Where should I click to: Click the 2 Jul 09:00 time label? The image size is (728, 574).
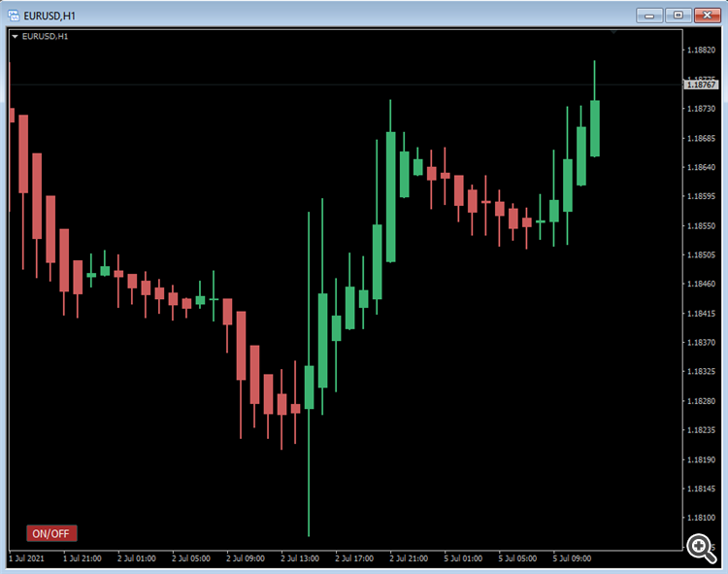coord(246,558)
